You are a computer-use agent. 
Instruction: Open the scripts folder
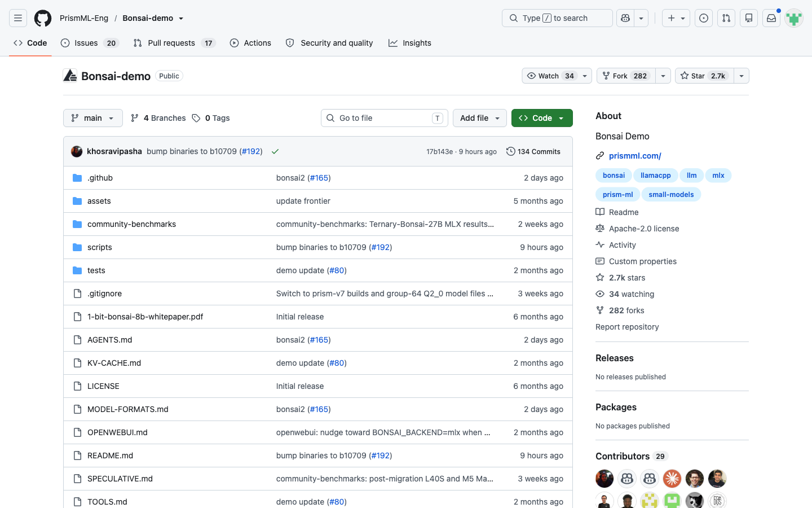point(100,247)
